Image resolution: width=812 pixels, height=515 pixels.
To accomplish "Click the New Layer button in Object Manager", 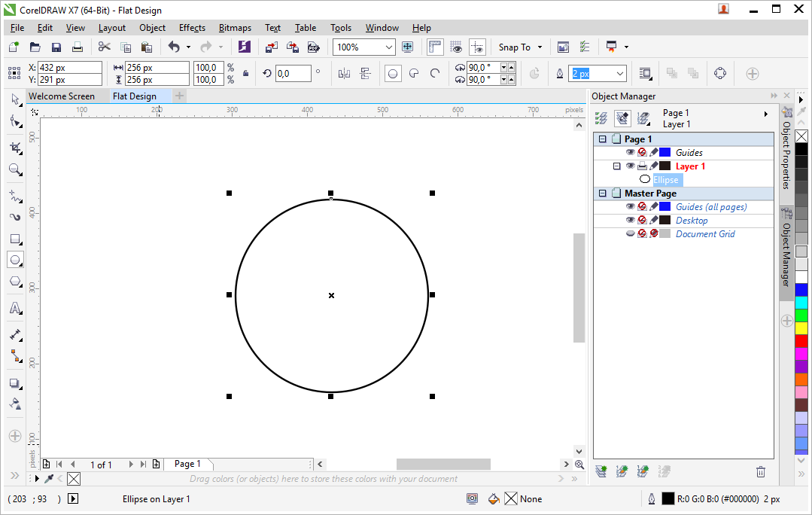I will (601, 471).
